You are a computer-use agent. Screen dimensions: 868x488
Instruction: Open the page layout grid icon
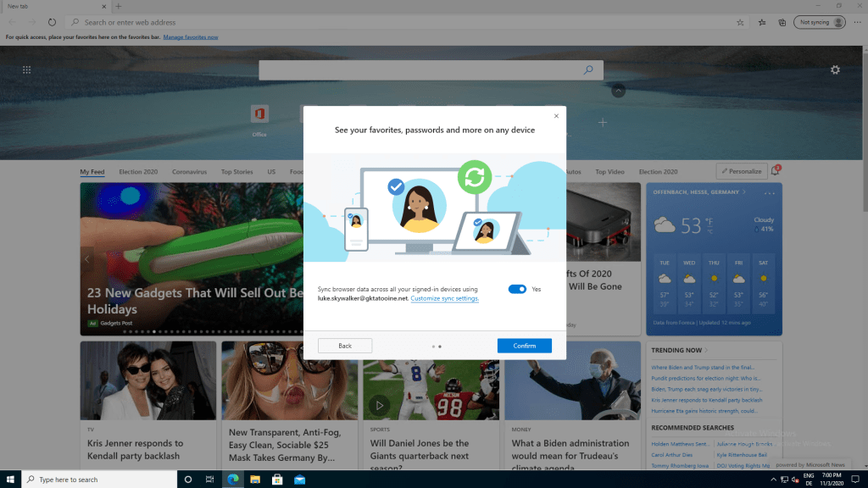pyautogui.click(x=26, y=69)
